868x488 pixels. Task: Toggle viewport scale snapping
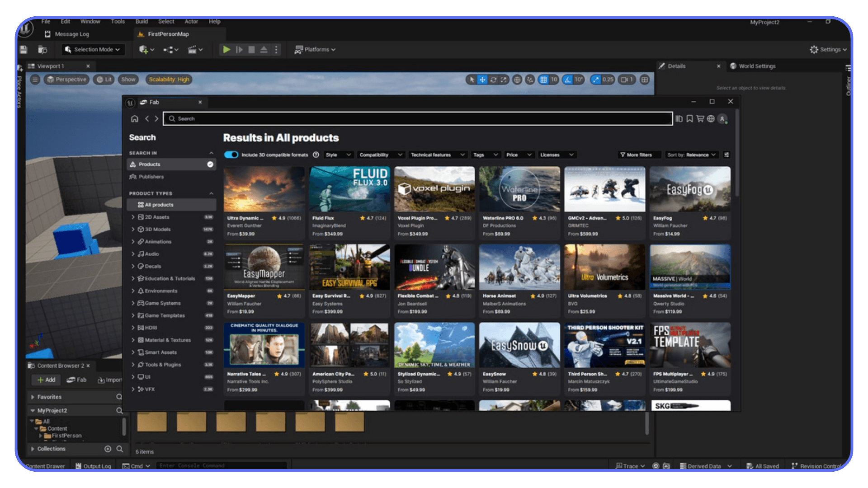pyautogui.click(x=596, y=80)
